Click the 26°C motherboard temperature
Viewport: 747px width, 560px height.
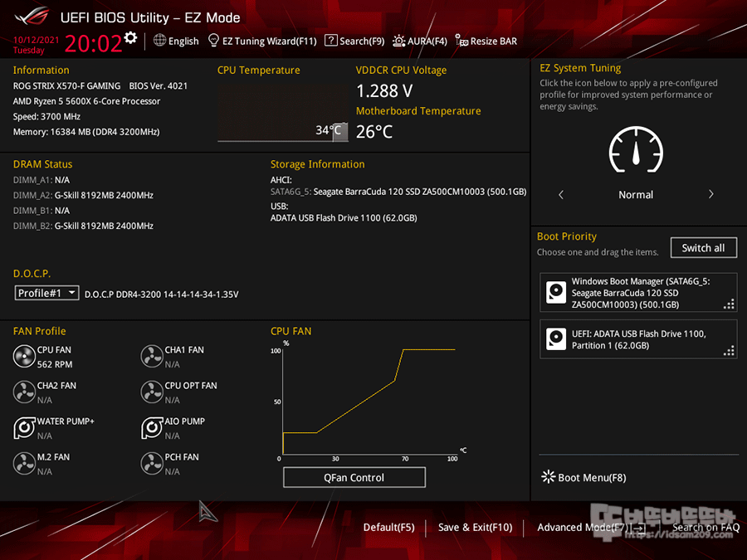(374, 131)
